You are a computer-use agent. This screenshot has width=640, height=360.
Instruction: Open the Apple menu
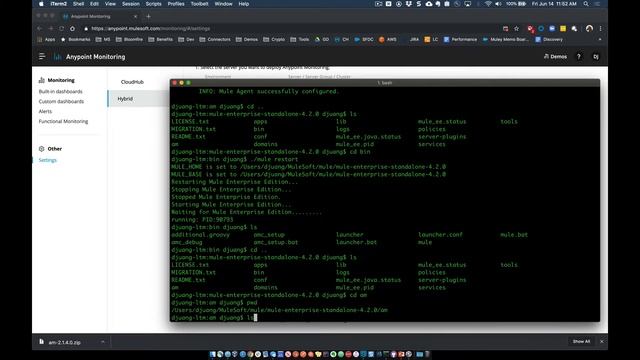click(x=41, y=4)
